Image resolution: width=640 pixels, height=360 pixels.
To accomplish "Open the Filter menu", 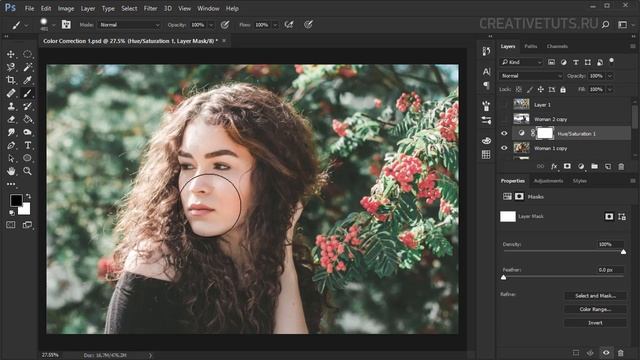I will coord(151,8).
